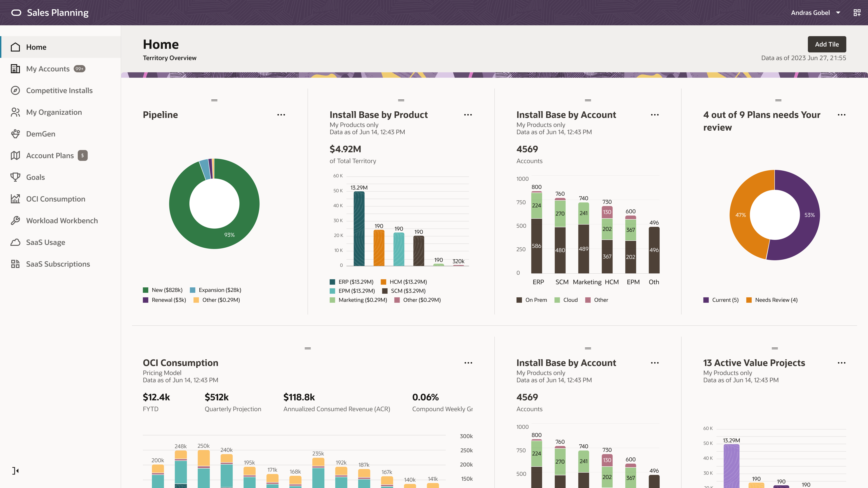
Task: Toggle Renewal ($3k) legend item
Action: [x=164, y=300]
